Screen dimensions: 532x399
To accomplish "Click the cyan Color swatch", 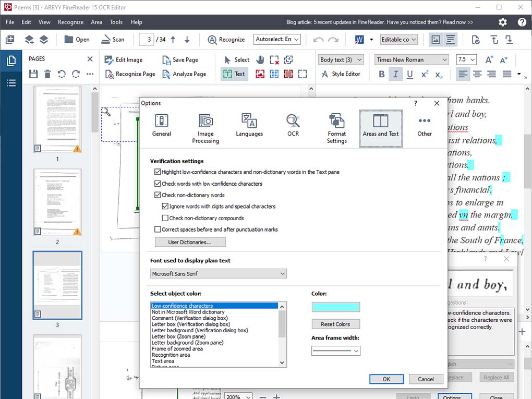I will coord(335,307).
